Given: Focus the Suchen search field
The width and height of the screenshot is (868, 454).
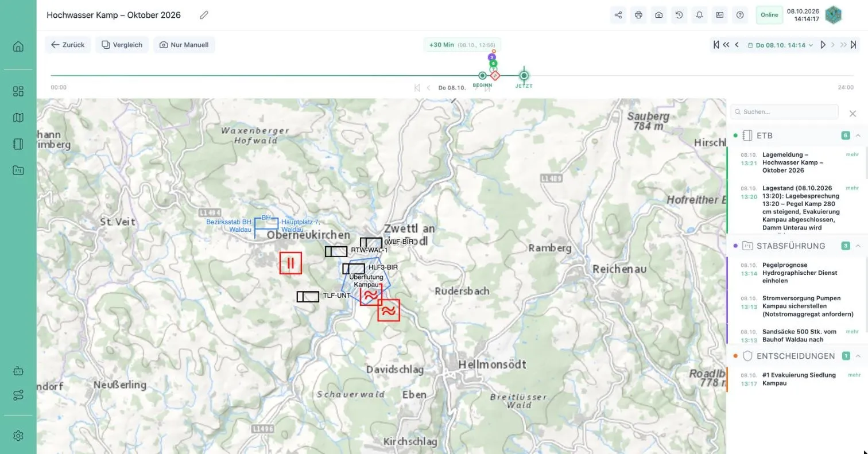Looking at the screenshot, I should tap(784, 112).
